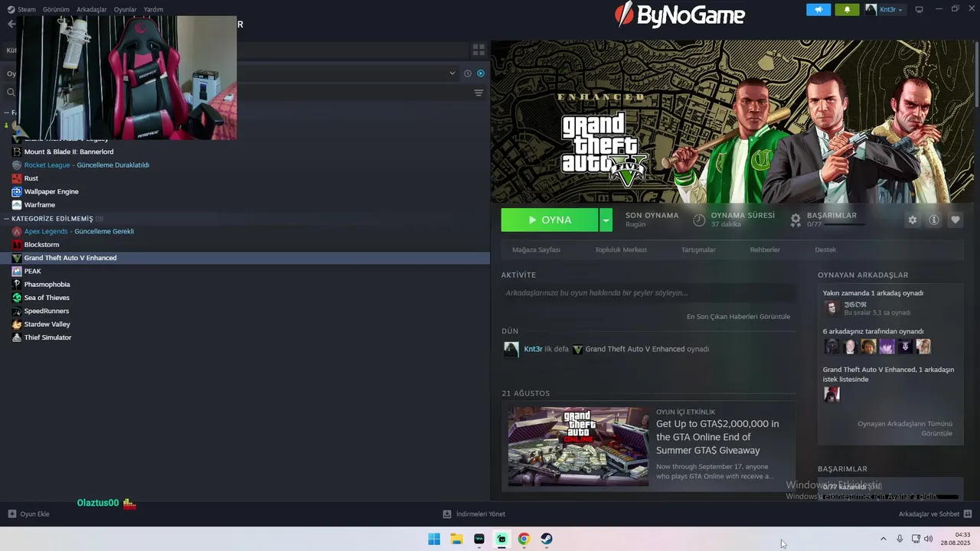This screenshot has width=980, height=551.
Task: Open the Oyunlar menu
Action: pos(125,10)
